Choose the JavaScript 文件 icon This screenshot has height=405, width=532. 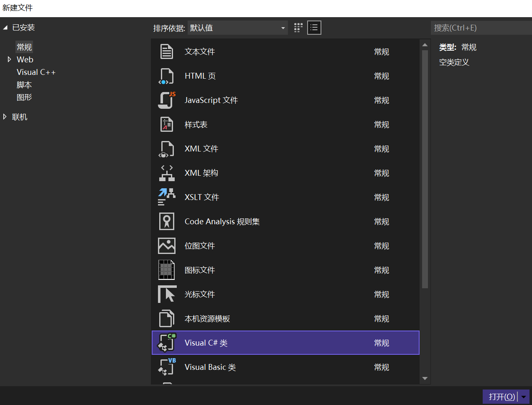tap(167, 100)
